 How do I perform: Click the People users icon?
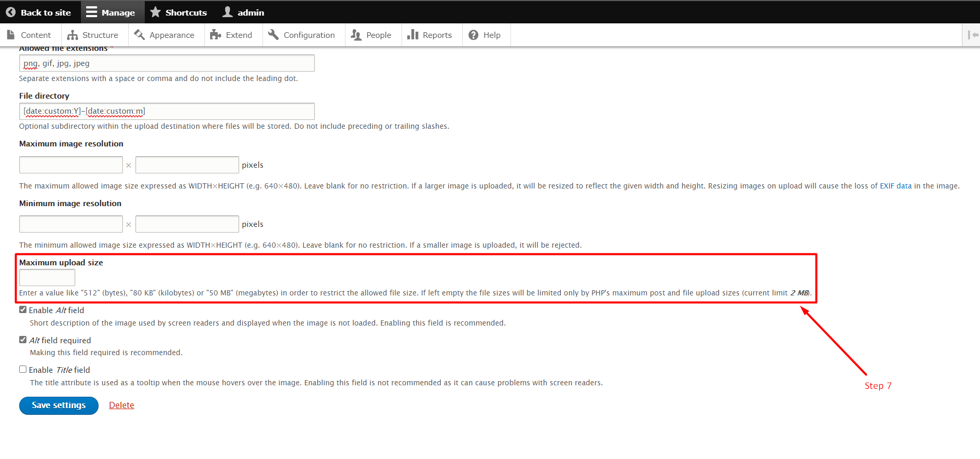point(356,35)
